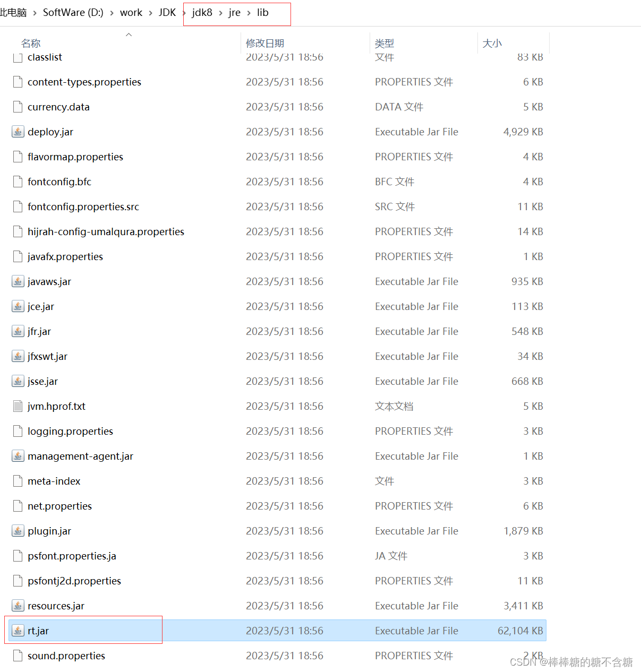This screenshot has height=672, width=641.
Task: Click the jar icon for jsse.jar
Action: [x=18, y=381]
